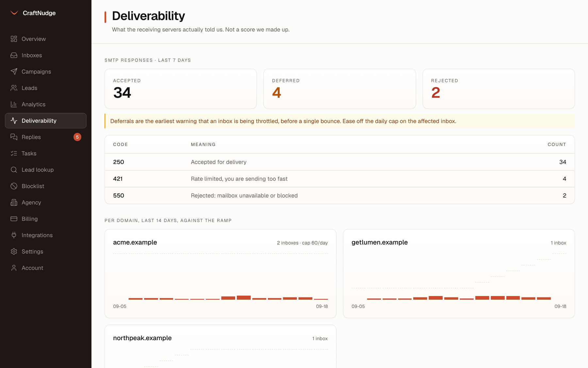The image size is (588, 368).
Task: Click the Analytics bar chart icon
Action: [x=14, y=104]
